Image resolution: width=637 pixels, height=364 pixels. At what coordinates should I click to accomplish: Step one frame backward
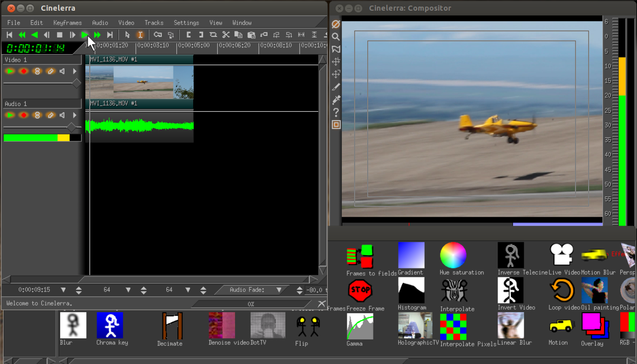coord(47,35)
